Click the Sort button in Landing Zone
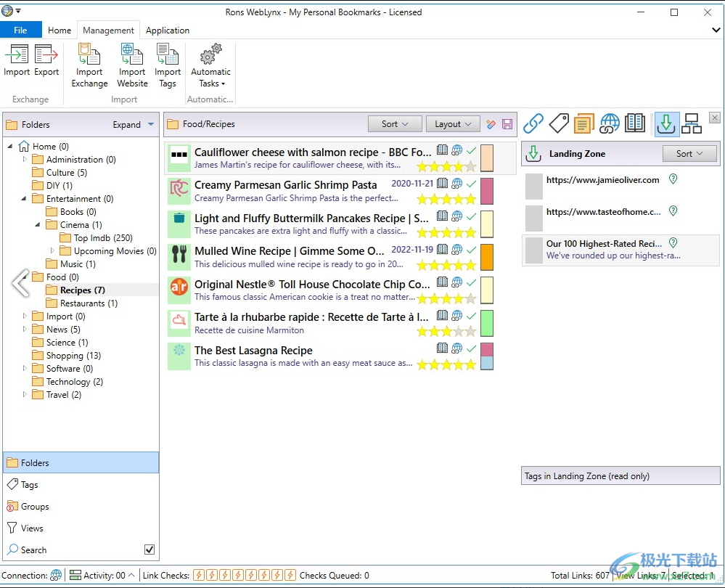 click(689, 154)
